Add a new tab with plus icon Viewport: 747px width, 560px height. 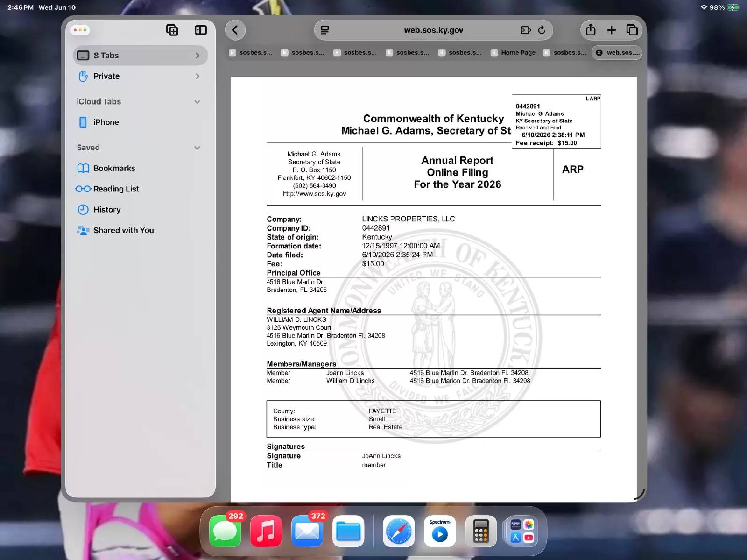[611, 30]
